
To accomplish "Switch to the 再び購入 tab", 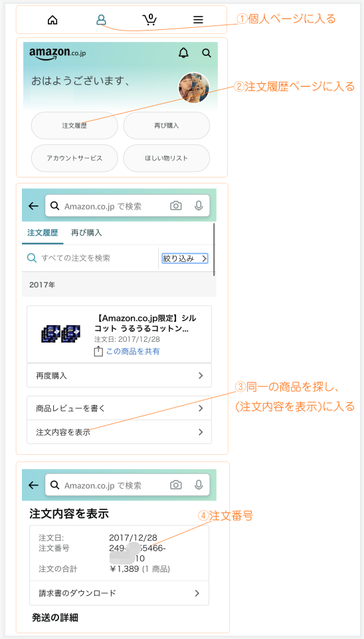I will pos(86,233).
